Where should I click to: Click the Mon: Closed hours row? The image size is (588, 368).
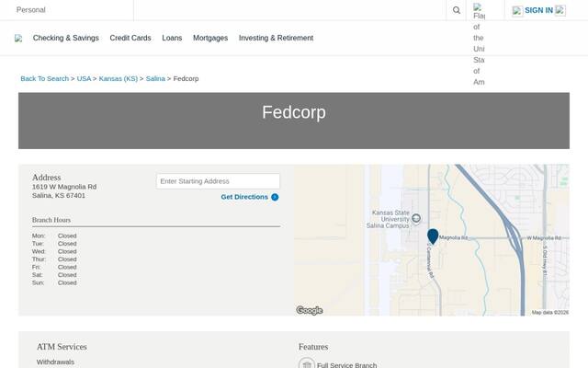(x=54, y=236)
